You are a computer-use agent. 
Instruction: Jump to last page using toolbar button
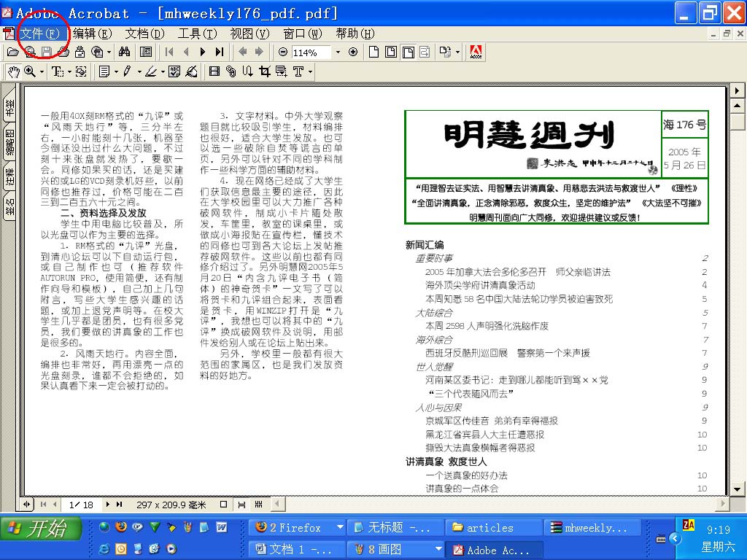point(219,52)
